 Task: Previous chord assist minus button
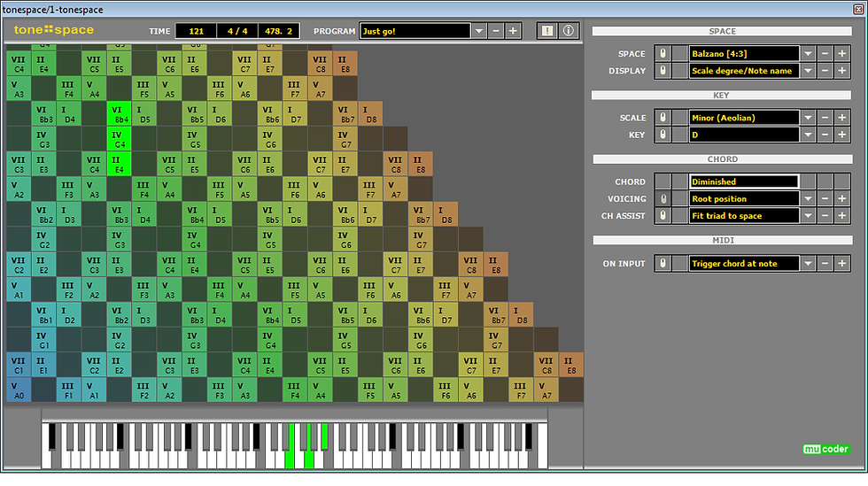point(825,216)
